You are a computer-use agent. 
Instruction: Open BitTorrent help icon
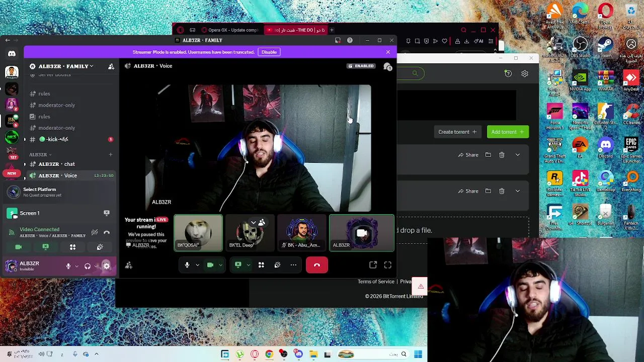click(x=508, y=73)
